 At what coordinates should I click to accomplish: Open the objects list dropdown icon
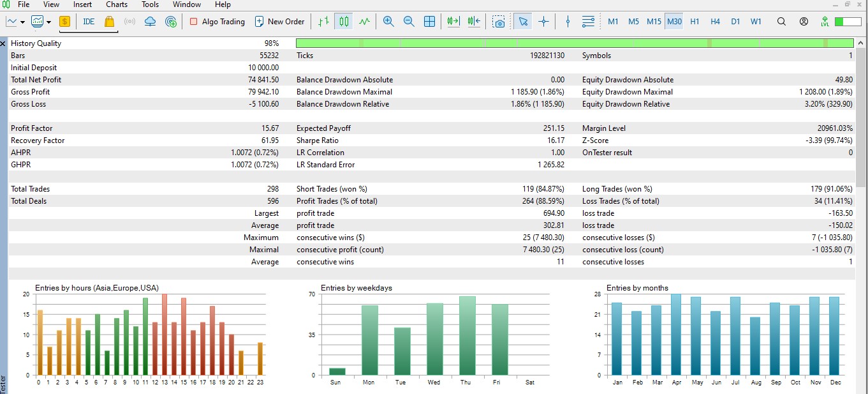[x=588, y=21]
